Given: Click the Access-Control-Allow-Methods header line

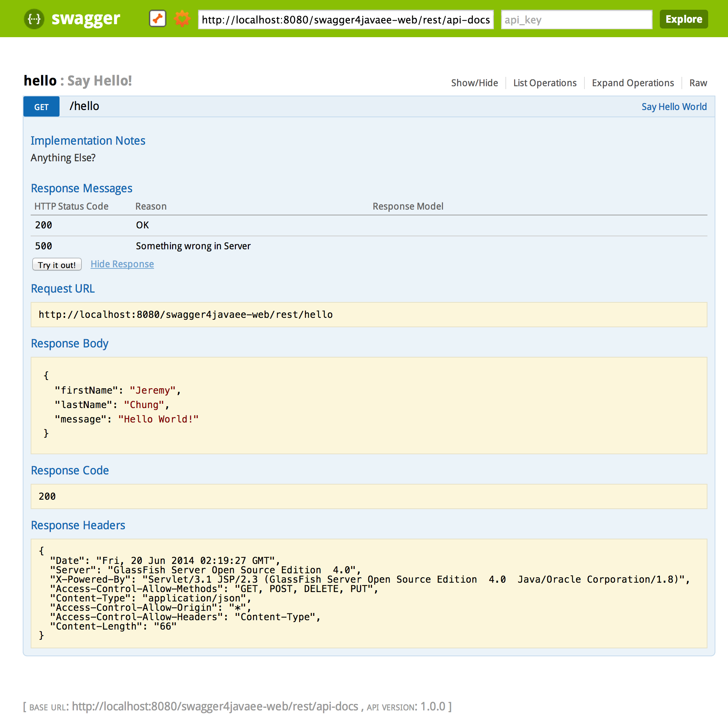Looking at the screenshot, I should pos(214,589).
